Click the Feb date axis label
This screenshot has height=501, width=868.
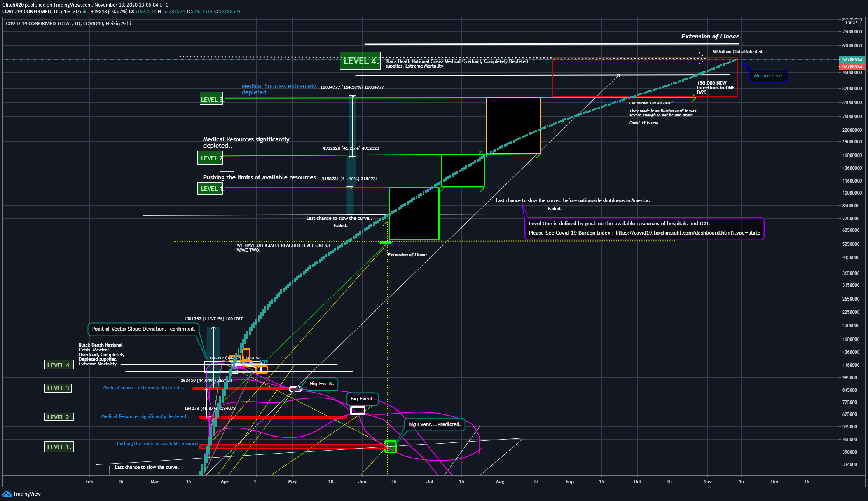point(89,482)
